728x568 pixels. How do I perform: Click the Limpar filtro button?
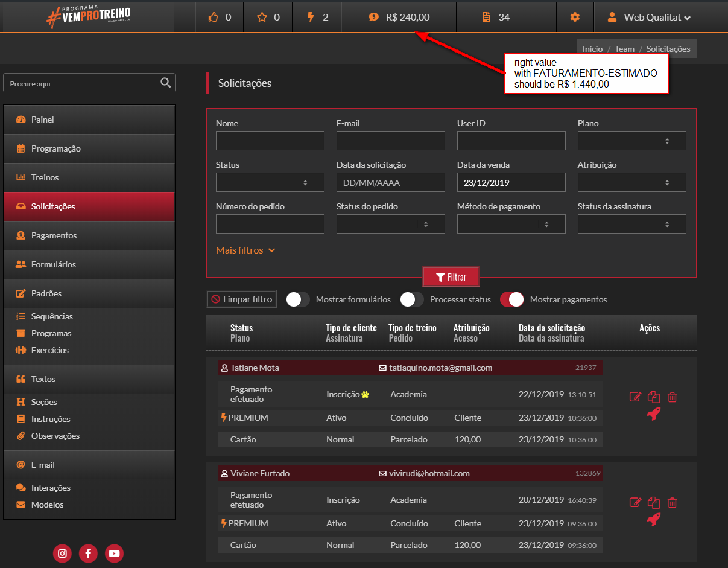242,299
